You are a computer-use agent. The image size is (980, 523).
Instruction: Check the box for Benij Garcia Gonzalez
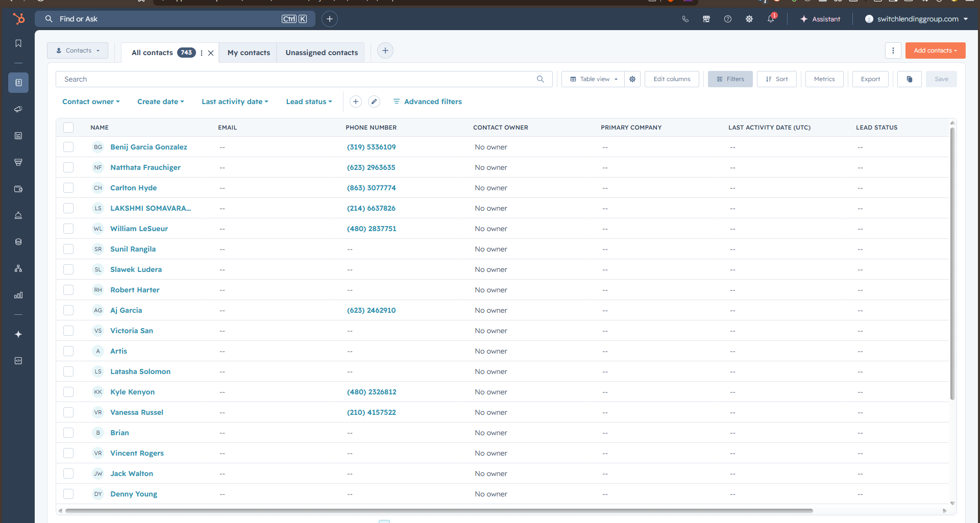(68, 147)
